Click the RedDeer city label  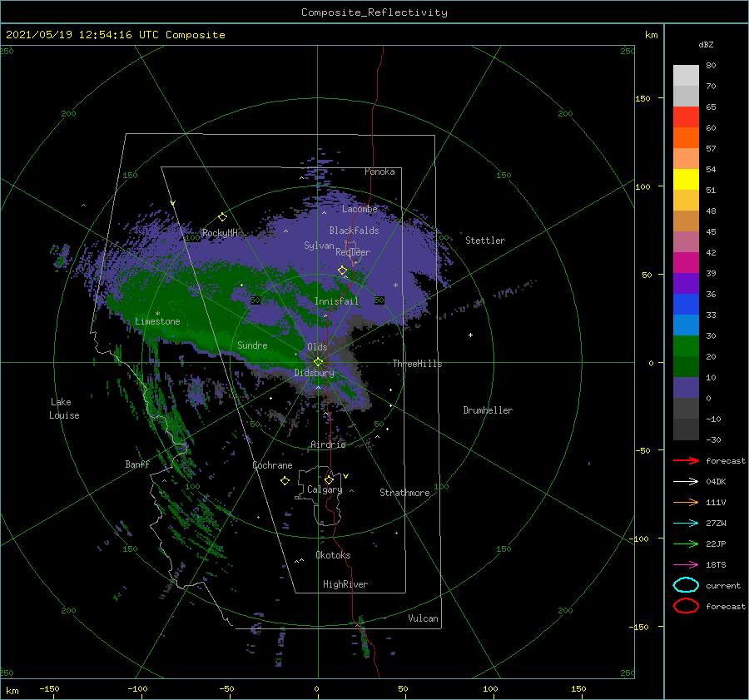(353, 252)
